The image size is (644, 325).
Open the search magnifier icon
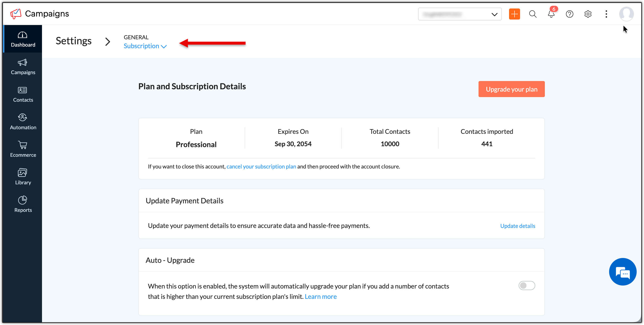(533, 14)
